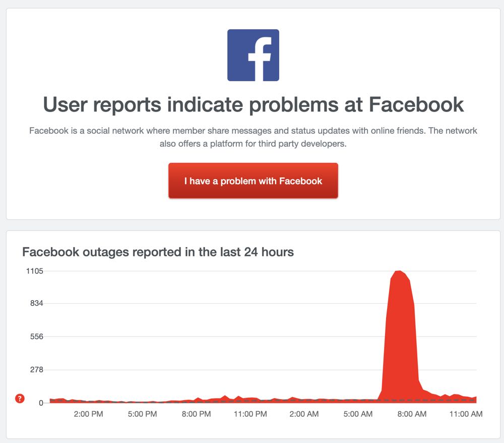Click the 11:00 PM time axis label
Screen dimensions: 504x443
250,414
